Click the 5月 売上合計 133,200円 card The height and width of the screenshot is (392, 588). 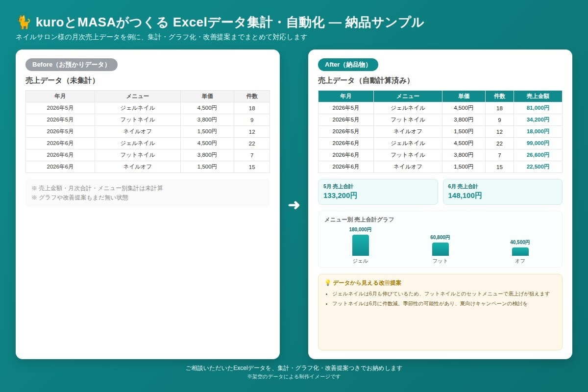pyautogui.click(x=378, y=192)
